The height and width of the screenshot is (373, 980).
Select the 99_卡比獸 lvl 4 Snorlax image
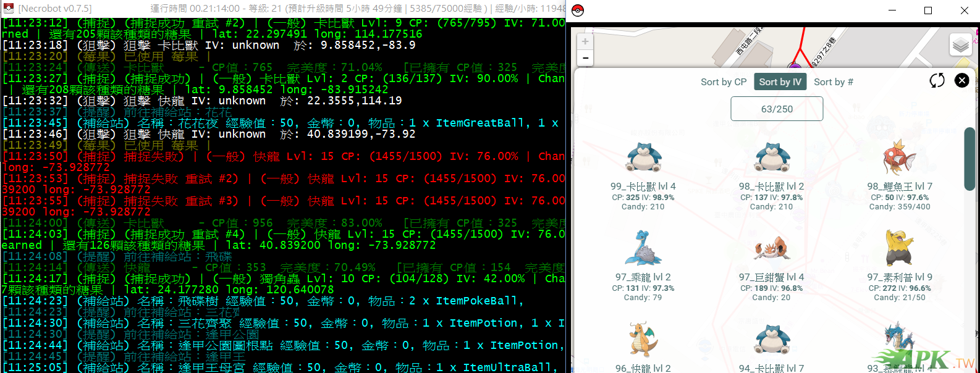pyautogui.click(x=644, y=157)
